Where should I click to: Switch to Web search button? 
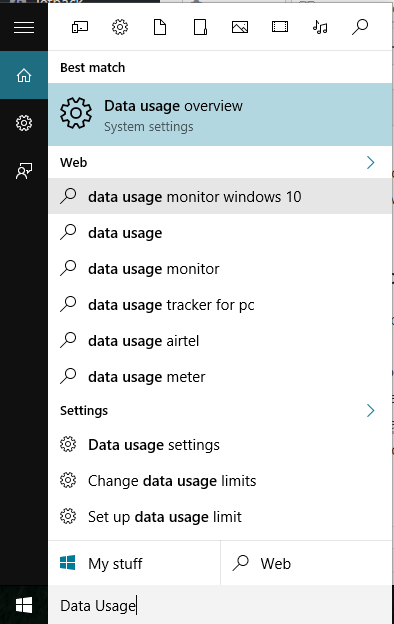point(306,564)
